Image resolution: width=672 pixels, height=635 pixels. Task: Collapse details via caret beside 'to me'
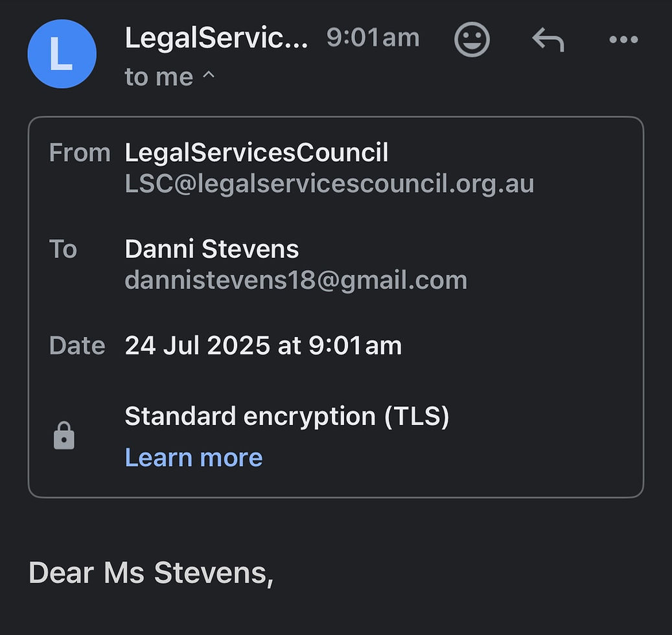pyautogui.click(x=208, y=75)
